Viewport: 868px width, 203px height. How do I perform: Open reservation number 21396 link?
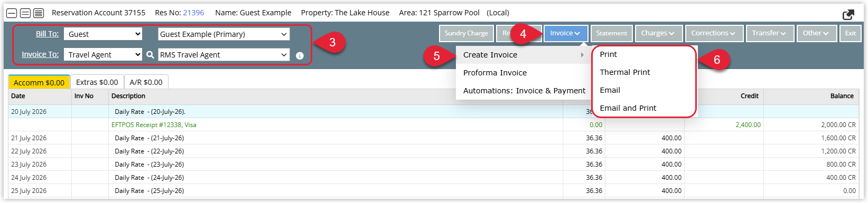(193, 13)
